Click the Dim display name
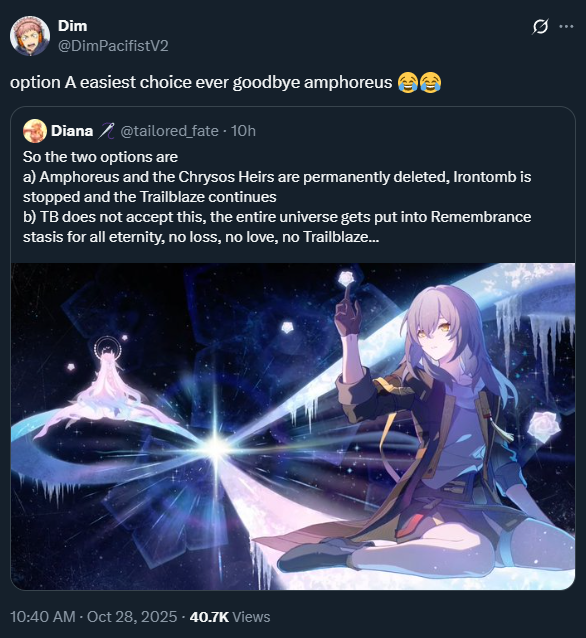586x638 pixels. pos(72,26)
